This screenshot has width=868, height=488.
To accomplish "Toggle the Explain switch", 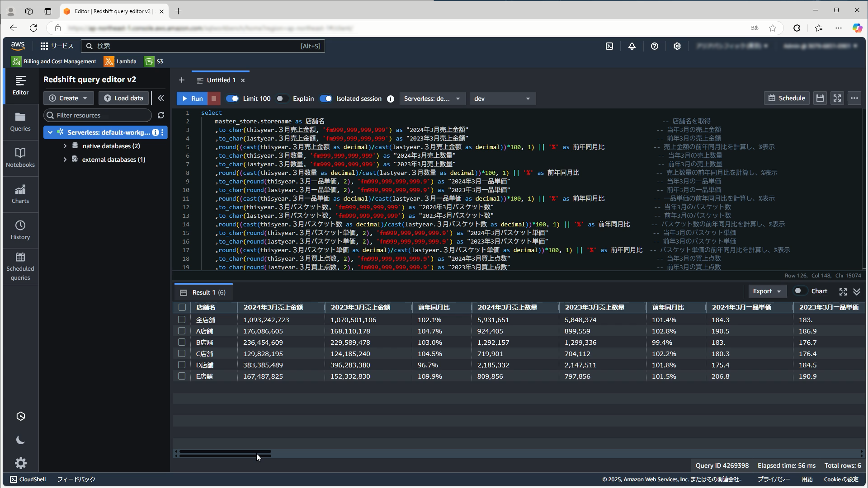I will point(282,99).
